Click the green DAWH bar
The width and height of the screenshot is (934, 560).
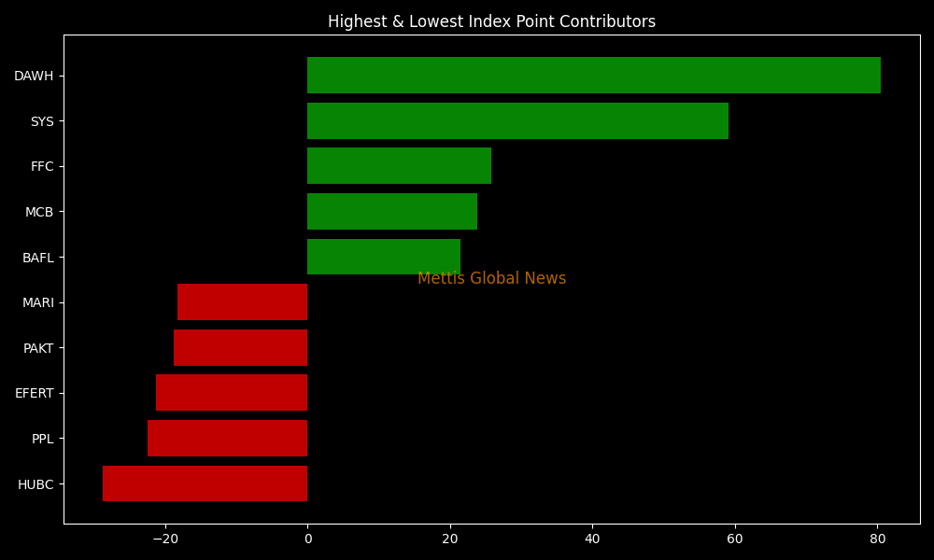(594, 75)
